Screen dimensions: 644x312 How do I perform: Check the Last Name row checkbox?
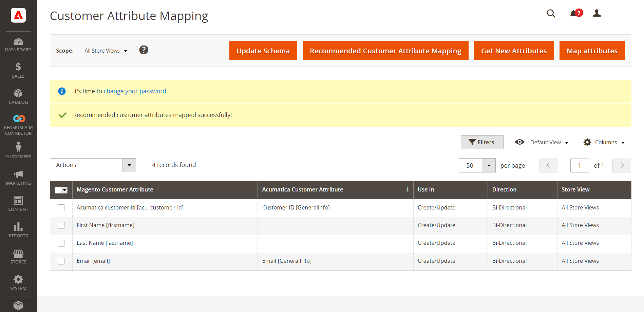tap(61, 243)
